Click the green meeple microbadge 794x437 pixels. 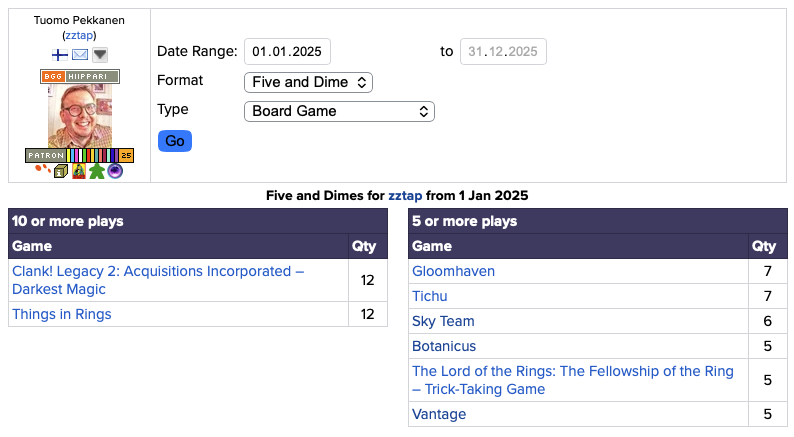pos(96,171)
